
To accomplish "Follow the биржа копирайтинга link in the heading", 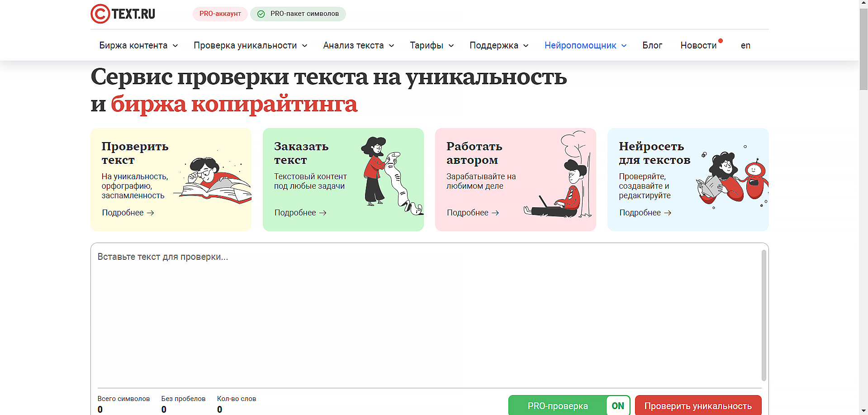I will click(234, 105).
